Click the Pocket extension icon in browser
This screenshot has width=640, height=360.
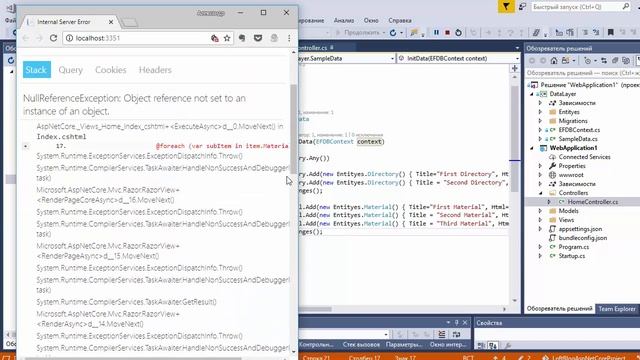click(x=258, y=38)
